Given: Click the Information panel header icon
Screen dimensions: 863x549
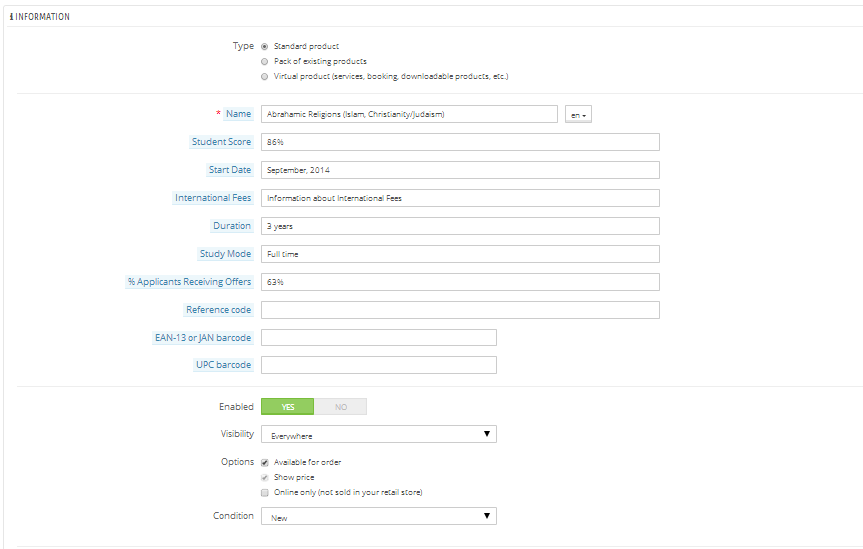Looking at the screenshot, I should [x=11, y=17].
